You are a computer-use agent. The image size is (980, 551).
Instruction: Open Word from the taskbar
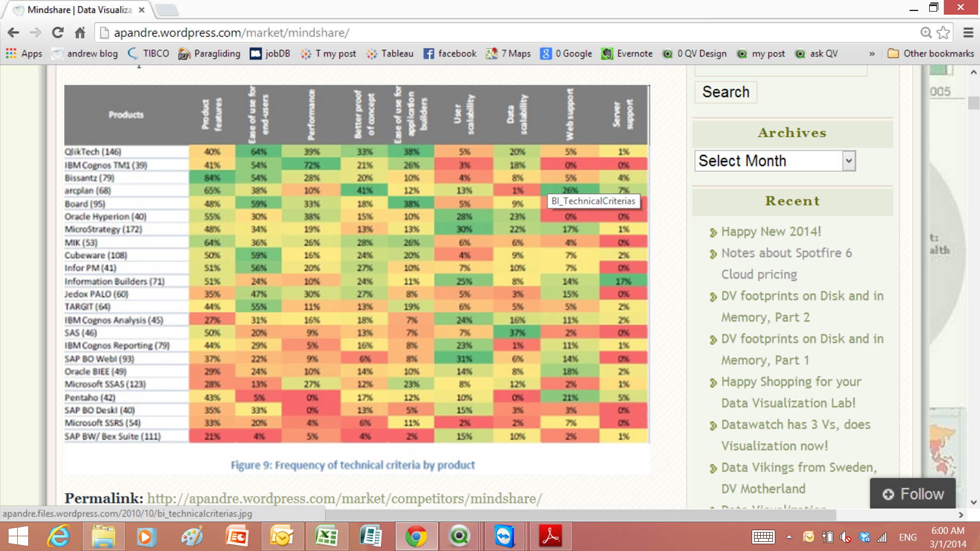point(371,537)
